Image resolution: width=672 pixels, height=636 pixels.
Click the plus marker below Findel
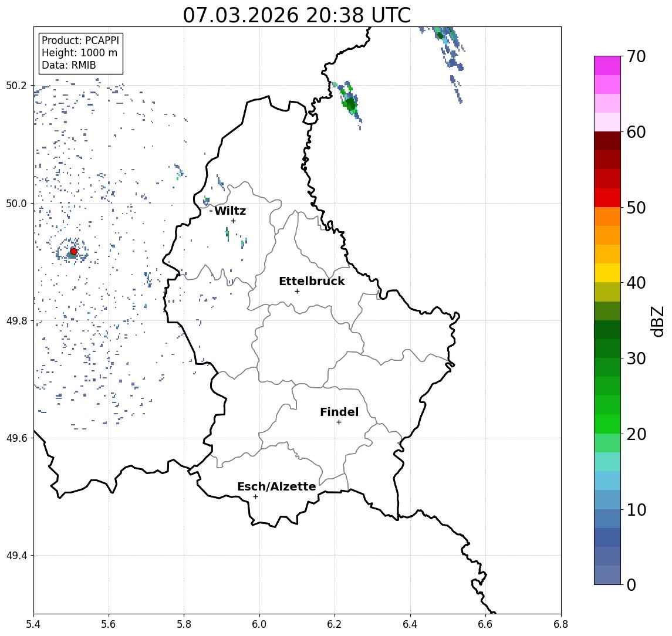[x=339, y=422]
